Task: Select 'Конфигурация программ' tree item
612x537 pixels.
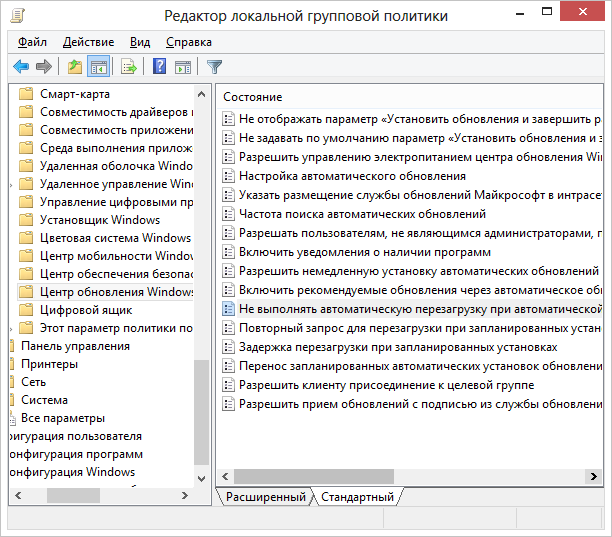Action: pyautogui.click(x=76, y=454)
